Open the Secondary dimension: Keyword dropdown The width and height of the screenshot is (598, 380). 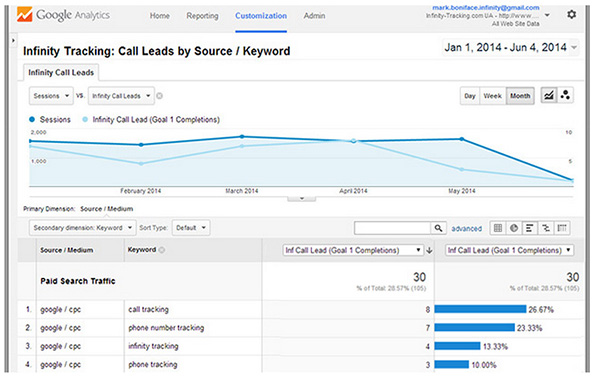82,228
